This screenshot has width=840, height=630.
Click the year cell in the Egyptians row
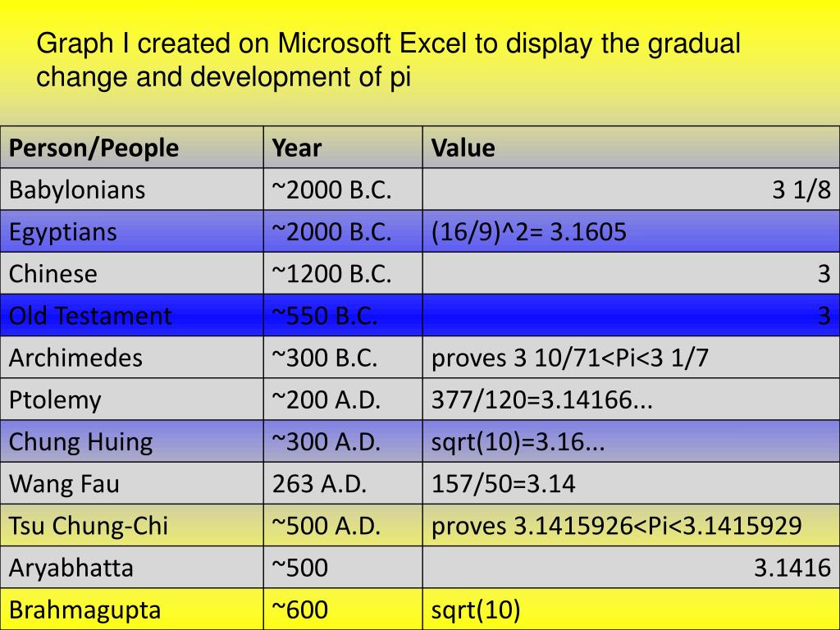point(343,231)
